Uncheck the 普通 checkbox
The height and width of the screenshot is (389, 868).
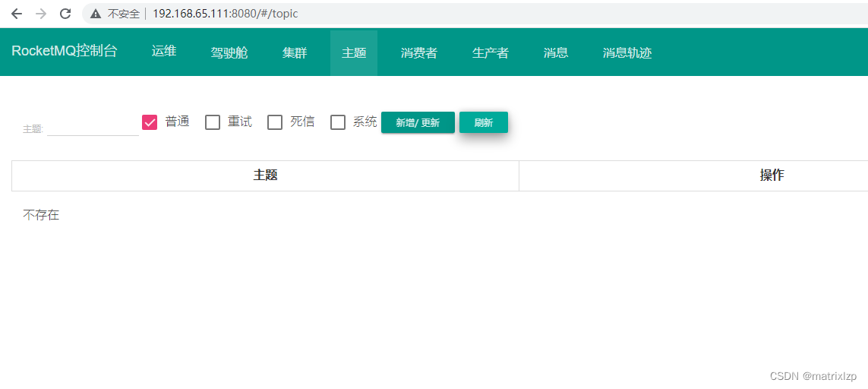(x=150, y=122)
